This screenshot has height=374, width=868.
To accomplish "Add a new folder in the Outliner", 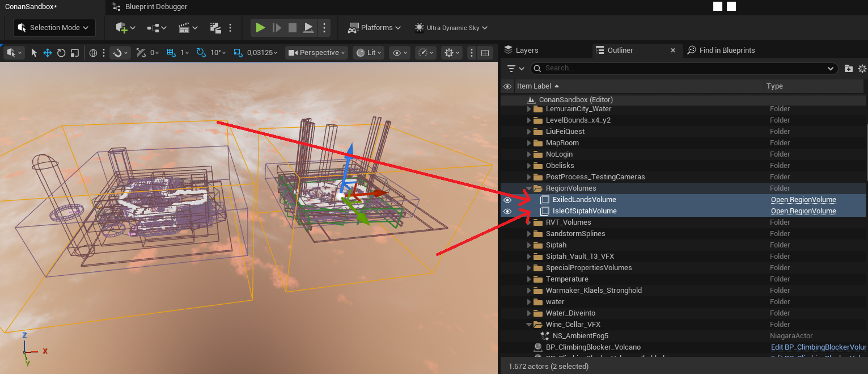I will tap(848, 69).
